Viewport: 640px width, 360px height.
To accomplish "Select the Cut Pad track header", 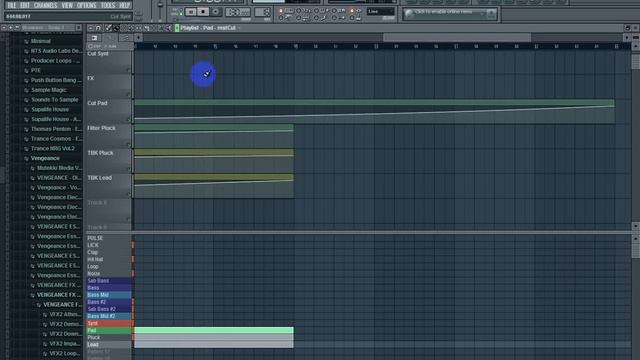I will tap(109, 111).
